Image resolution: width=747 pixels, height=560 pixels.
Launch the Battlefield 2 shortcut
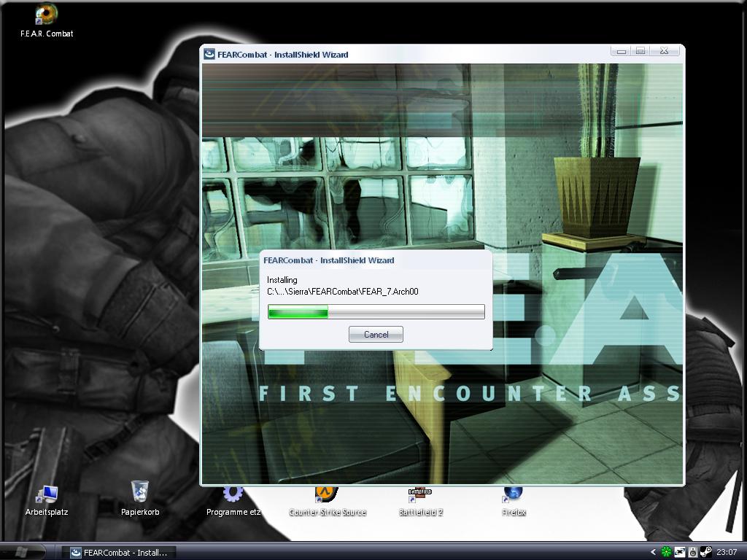click(x=421, y=502)
